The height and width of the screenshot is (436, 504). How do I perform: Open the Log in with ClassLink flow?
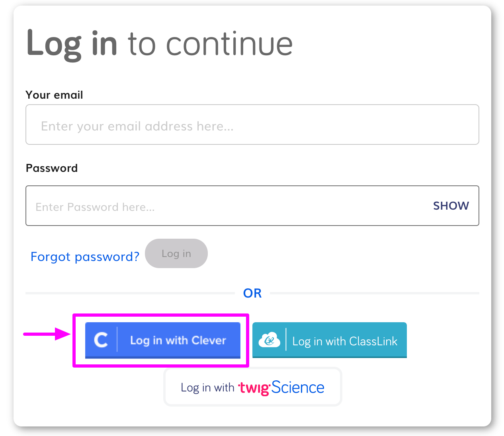(x=329, y=340)
